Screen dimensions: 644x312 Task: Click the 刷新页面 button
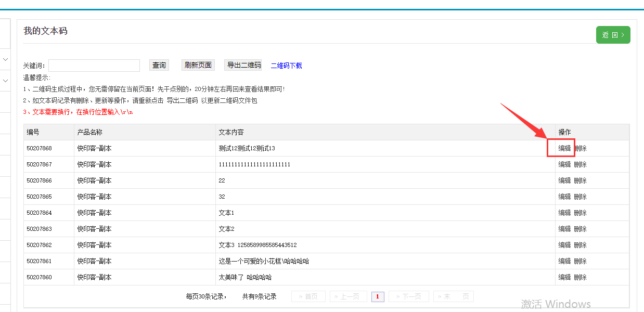(198, 65)
